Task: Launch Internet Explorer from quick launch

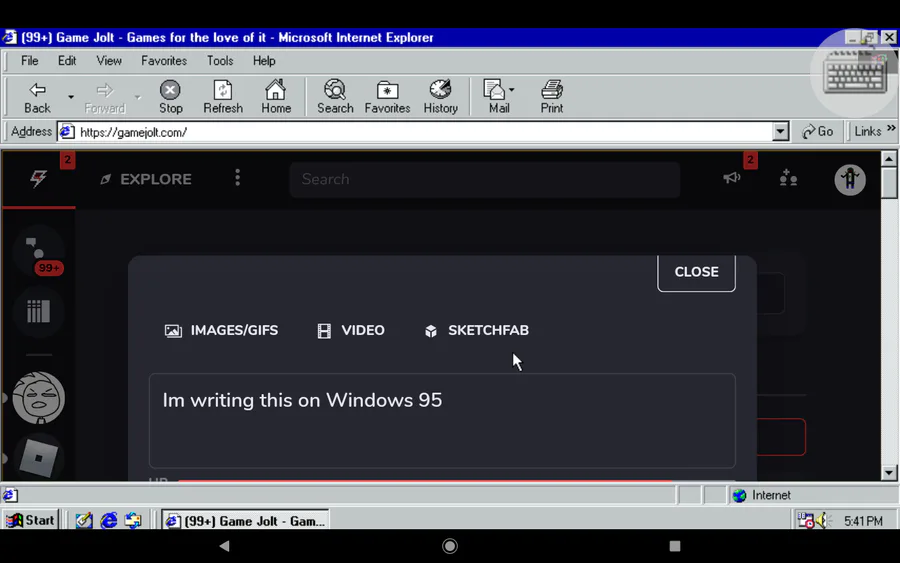Action: 108,521
